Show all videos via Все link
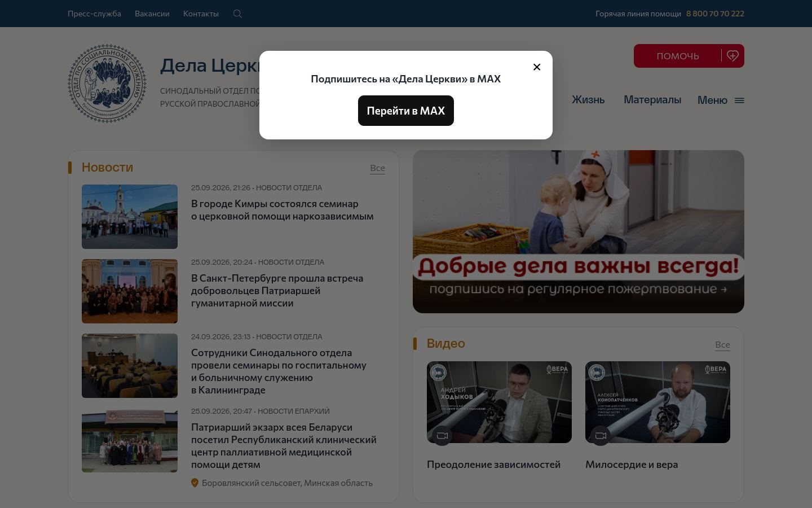 click(x=722, y=345)
